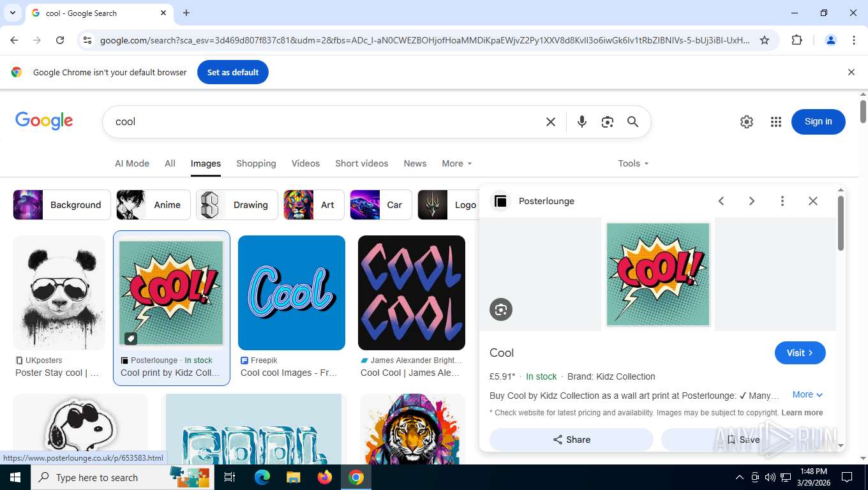868x490 pixels.
Task: Open the Chrome profile avatar icon
Action: coord(831,40)
